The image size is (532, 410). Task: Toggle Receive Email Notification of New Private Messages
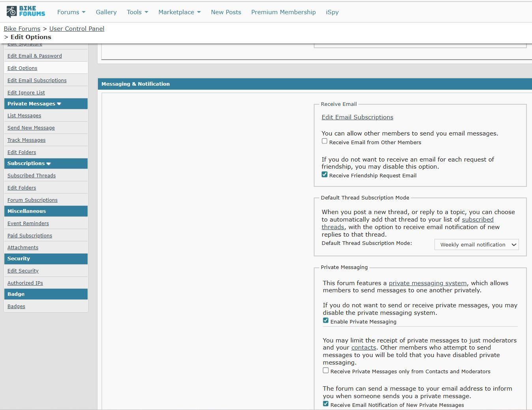pyautogui.click(x=326, y=404)
